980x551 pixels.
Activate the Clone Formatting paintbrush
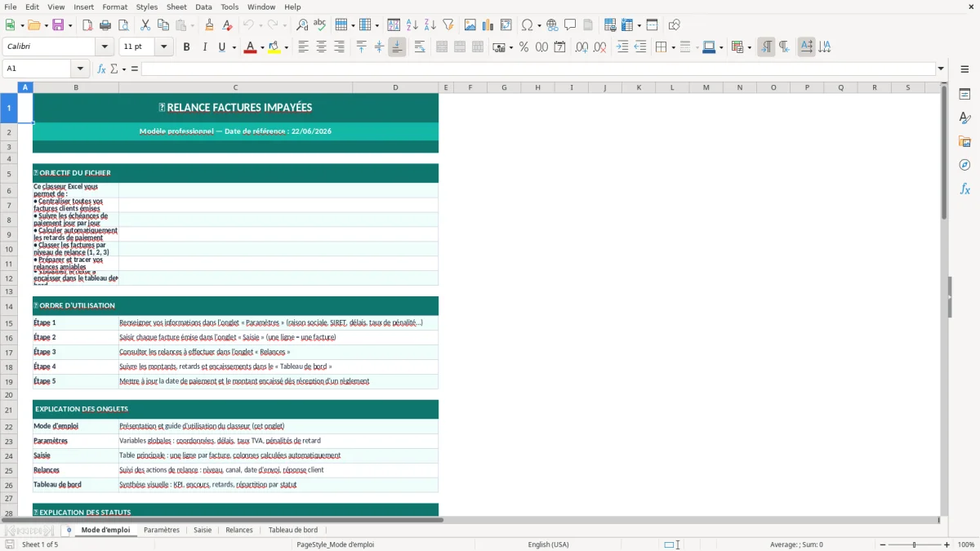click(x=209, y=25)
